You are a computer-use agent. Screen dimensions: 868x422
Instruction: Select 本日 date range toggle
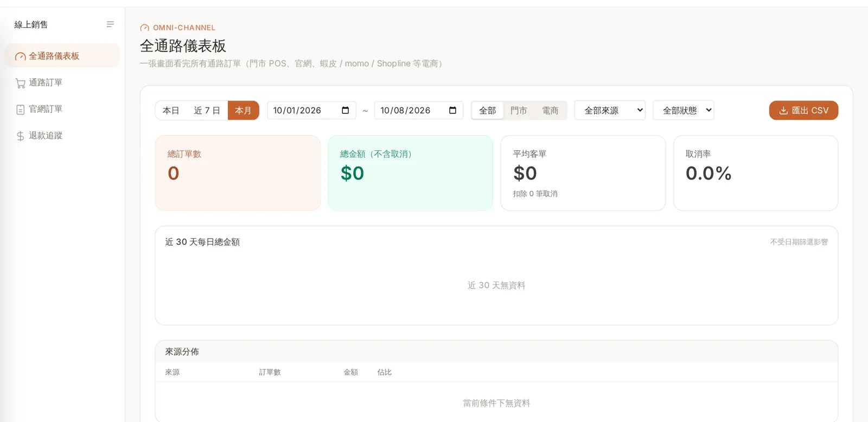171,111
